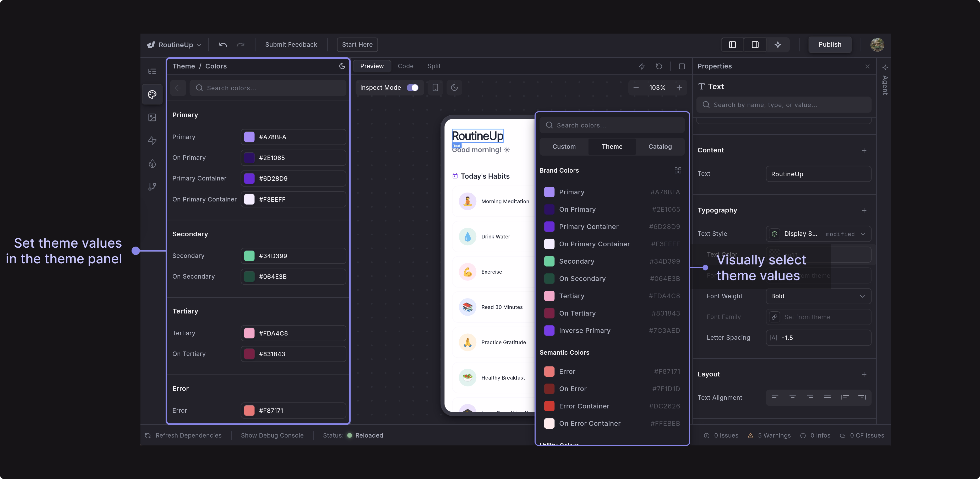The image size is (980, 479).
Task: Toggle Inspect Mode switch off
Action: (412, 88)
